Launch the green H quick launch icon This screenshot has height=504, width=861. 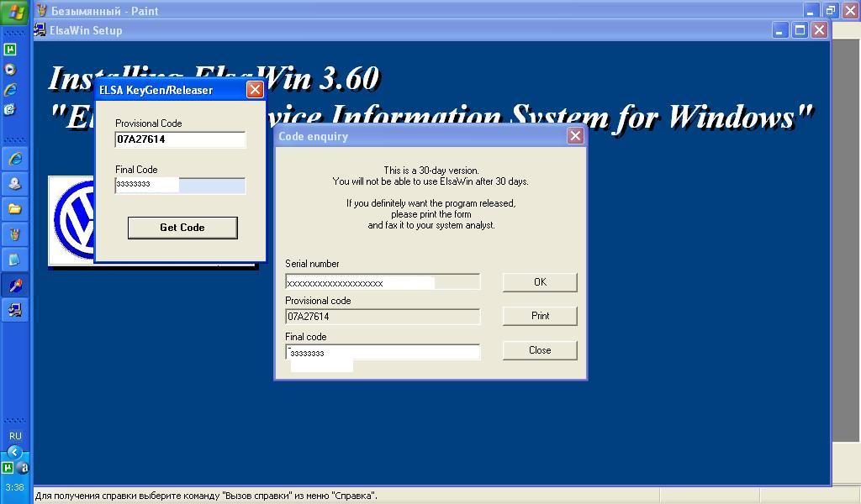click(10, 50)
